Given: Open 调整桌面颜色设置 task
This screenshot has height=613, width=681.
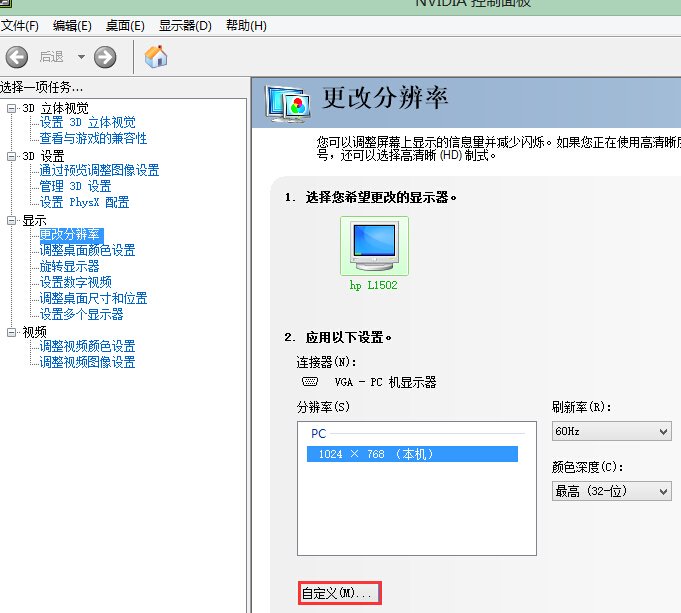Looking at the screenshot, I should (x=87, y=250).
